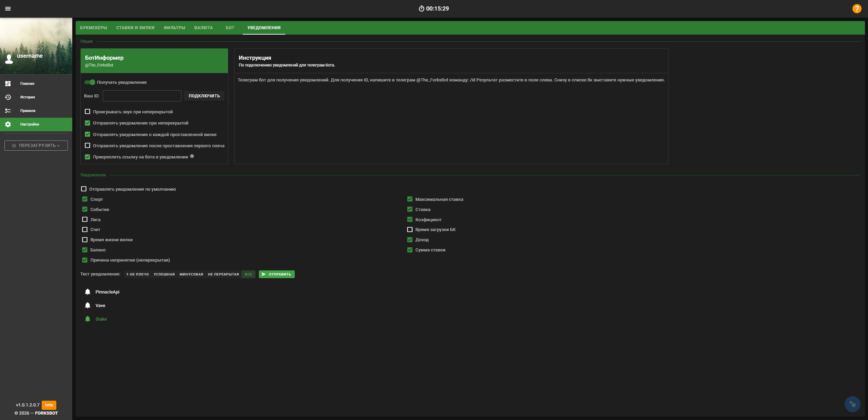Toggle the green Stake bell icon
The image size is (868, 420).
88,319
